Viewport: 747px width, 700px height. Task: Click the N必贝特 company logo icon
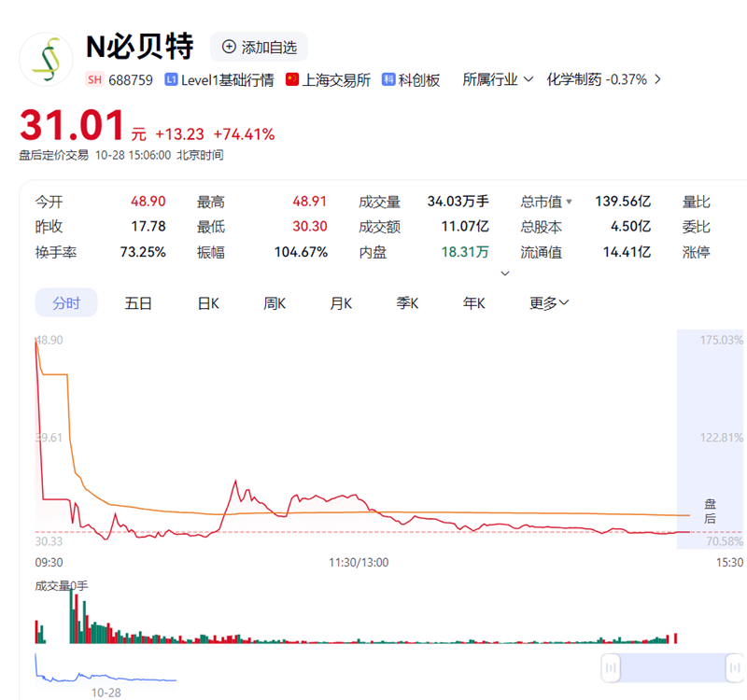coord(46,60)
